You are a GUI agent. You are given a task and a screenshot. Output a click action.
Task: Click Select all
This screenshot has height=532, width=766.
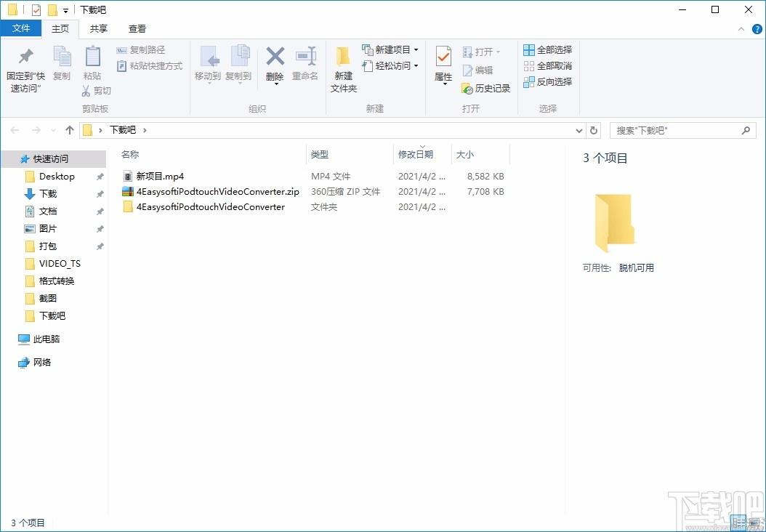(548, 50)
